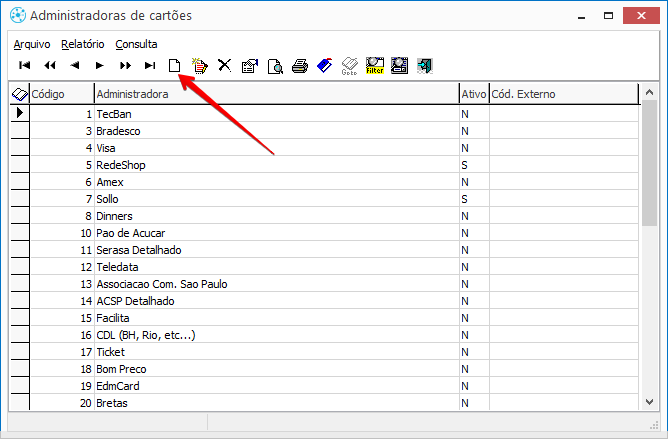Select the Facilita row
668x439 pixels.
click(334, 318)
